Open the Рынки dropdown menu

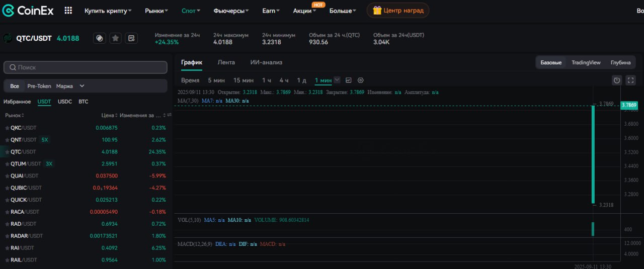(156, 11)
